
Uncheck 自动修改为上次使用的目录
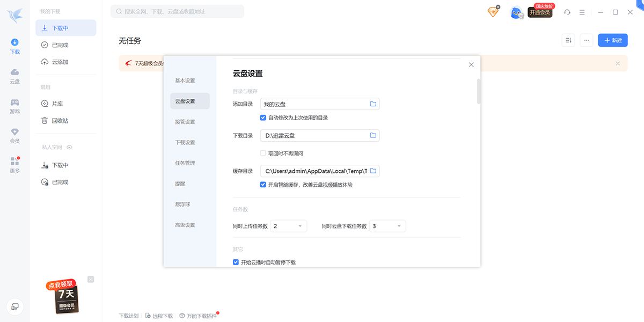pyautogui.click(x=262, y=118)
